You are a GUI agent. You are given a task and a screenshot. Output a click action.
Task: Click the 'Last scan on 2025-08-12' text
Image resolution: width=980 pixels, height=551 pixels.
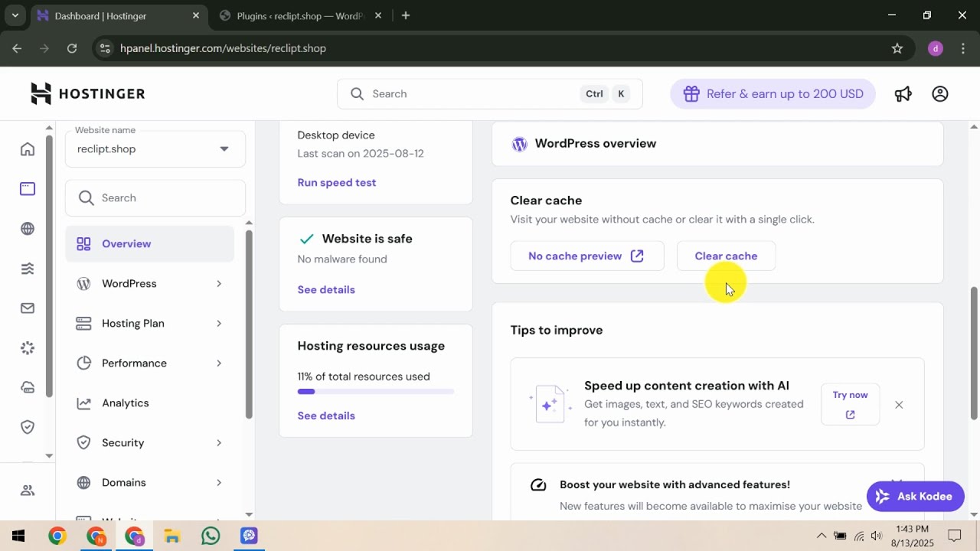click(361, 154)
